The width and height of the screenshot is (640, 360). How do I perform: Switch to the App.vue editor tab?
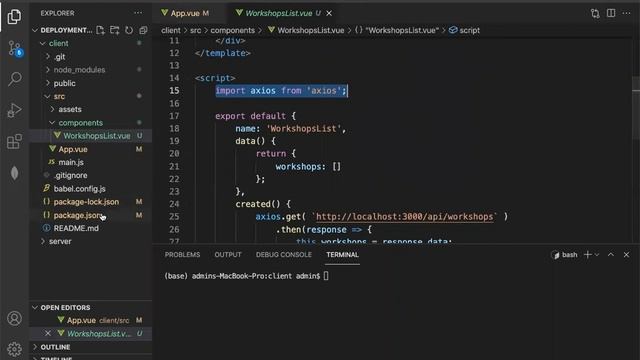tap(189, 13)
